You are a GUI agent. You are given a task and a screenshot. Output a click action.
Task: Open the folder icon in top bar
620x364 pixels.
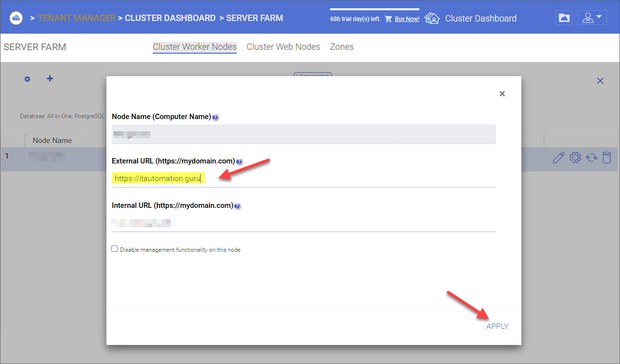(564, 18)
